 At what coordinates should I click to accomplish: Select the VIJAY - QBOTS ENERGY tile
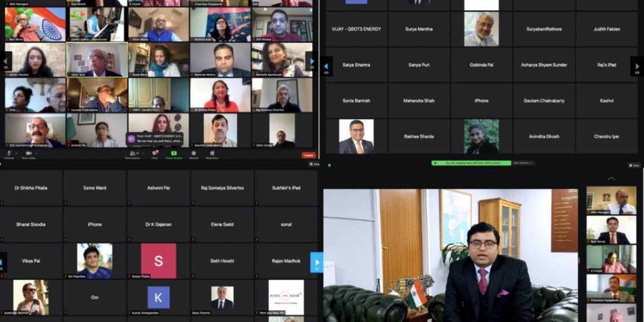pyautogui.click(x=356, y=29)
